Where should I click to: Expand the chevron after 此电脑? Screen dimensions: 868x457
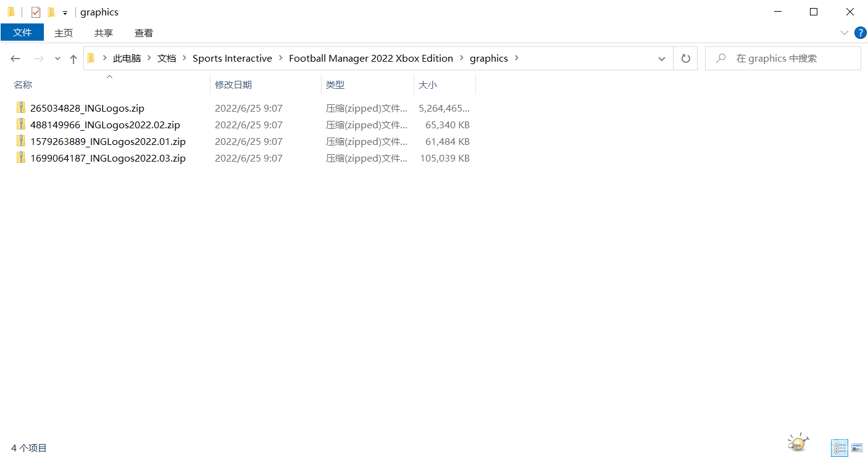pyautogui.click(x=149, y=59)
